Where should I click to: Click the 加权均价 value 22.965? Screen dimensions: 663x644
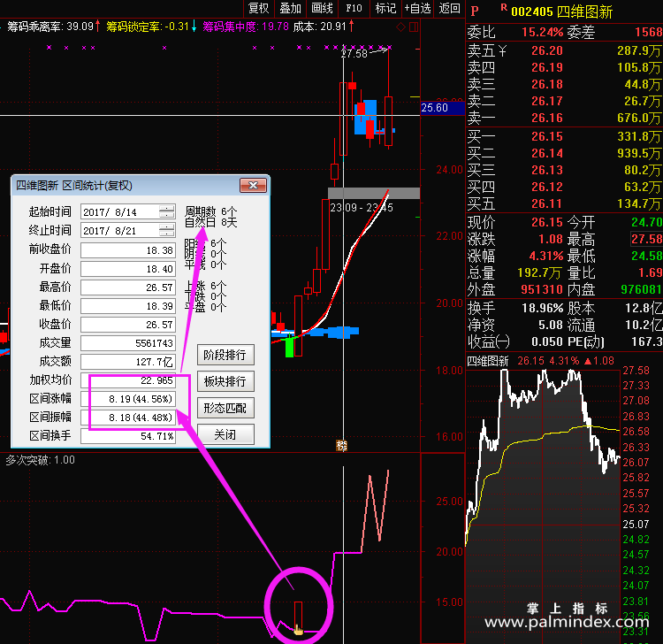(x=127, y=380)
